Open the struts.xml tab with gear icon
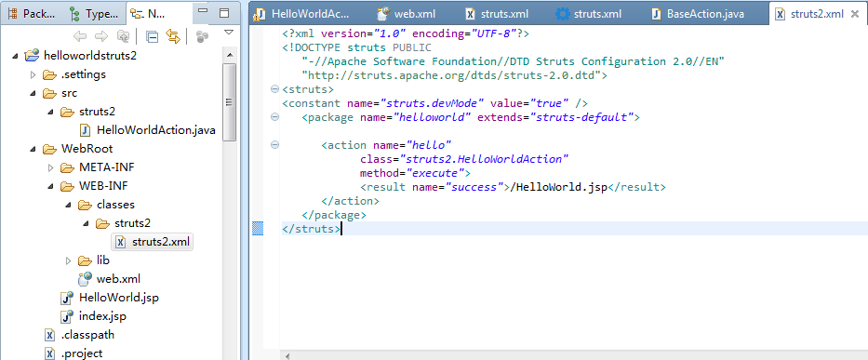Viewport: 868px width, 360px height. pos(590,14)
